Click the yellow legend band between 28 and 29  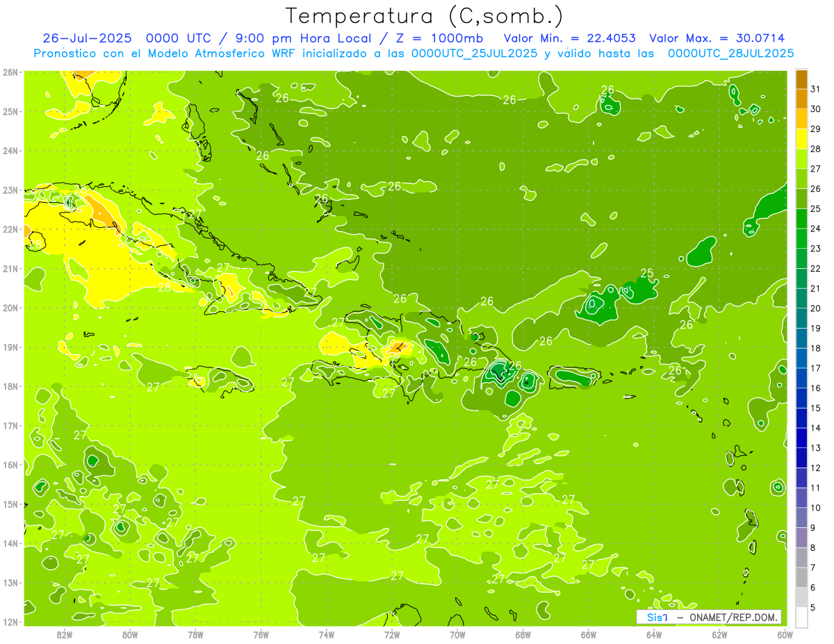click(801, 139)
